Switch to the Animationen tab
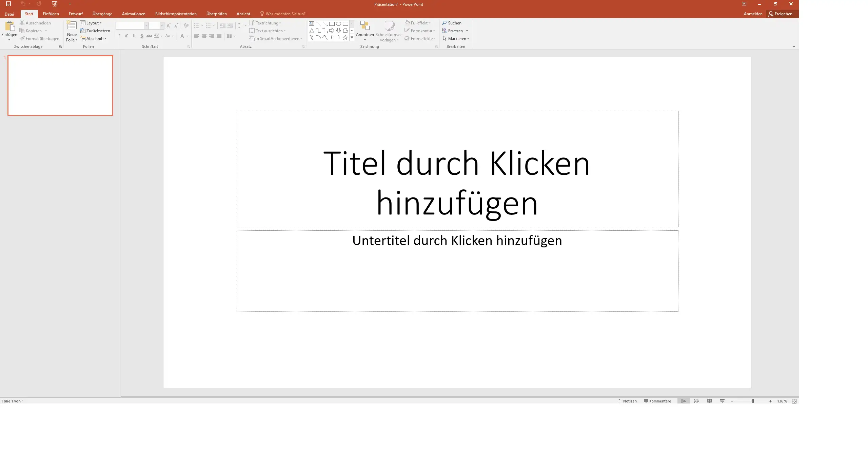The image size is (868, 470). click(x=134, y=14)
